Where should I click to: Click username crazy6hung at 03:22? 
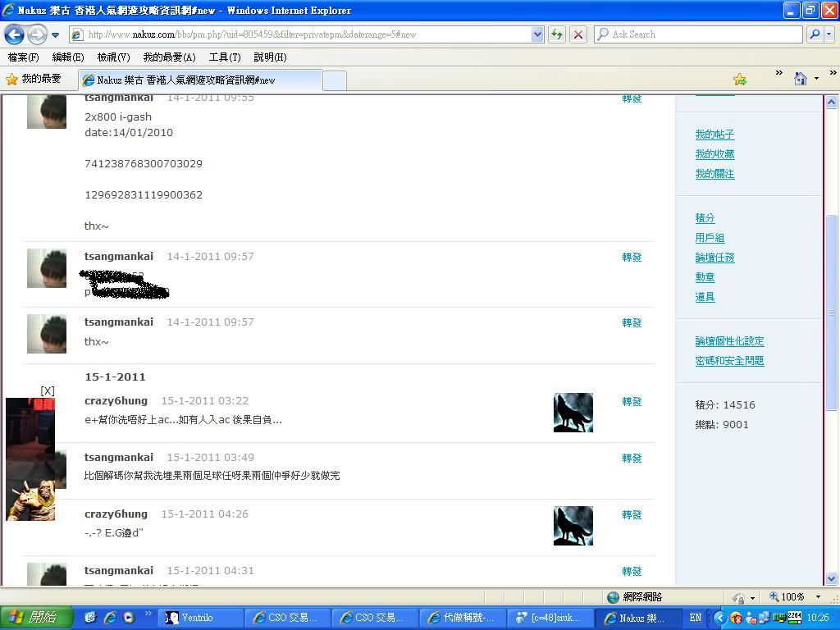[116, 400]
